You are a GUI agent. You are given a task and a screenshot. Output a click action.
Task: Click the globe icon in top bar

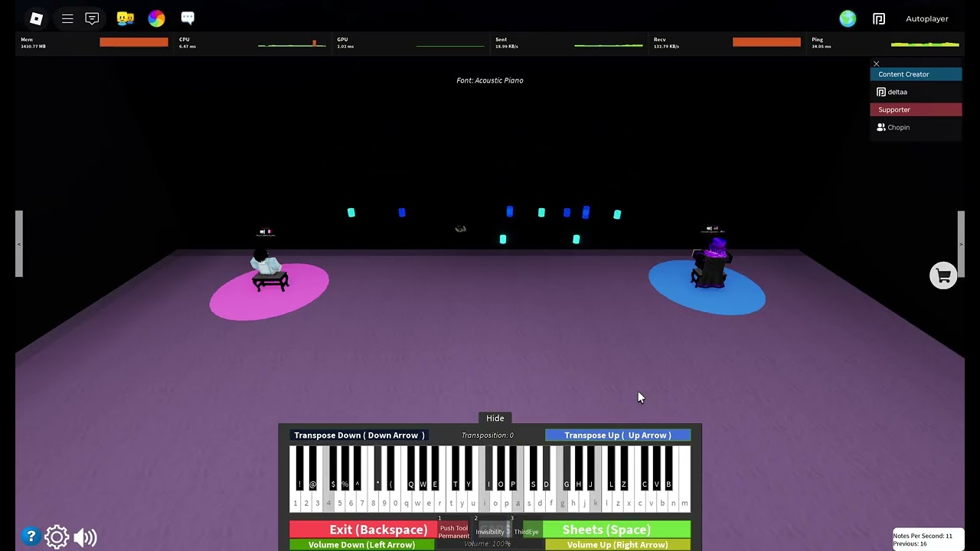pyautogui.click(x=848, y=18)
